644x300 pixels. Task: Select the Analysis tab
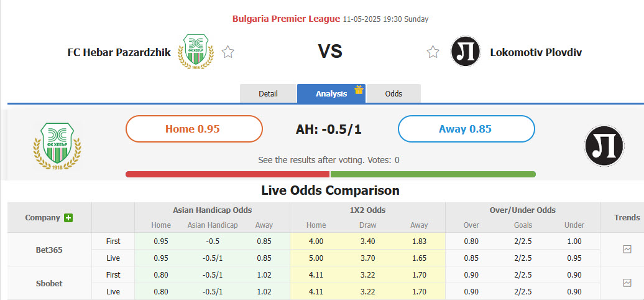pos(331,94)
